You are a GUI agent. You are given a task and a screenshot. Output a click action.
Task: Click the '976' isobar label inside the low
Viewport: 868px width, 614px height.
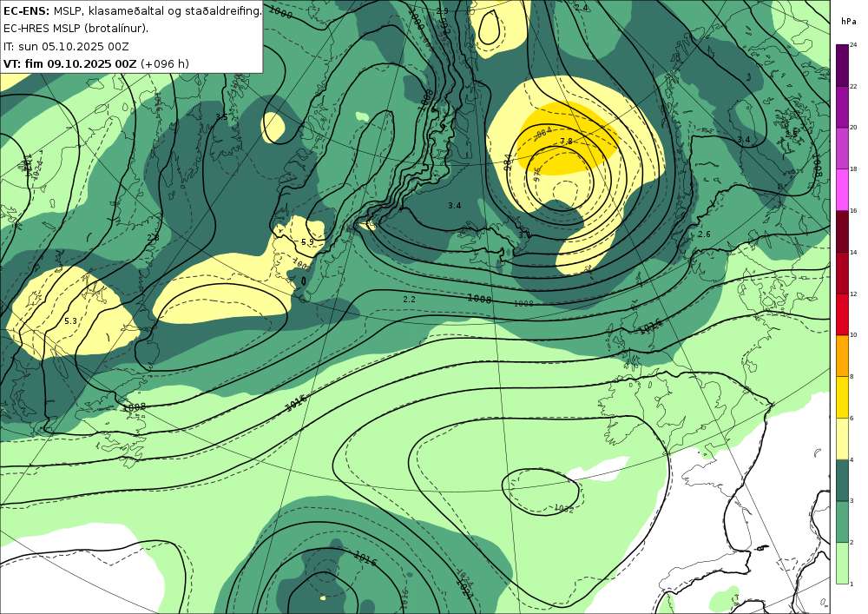(537, 175)
